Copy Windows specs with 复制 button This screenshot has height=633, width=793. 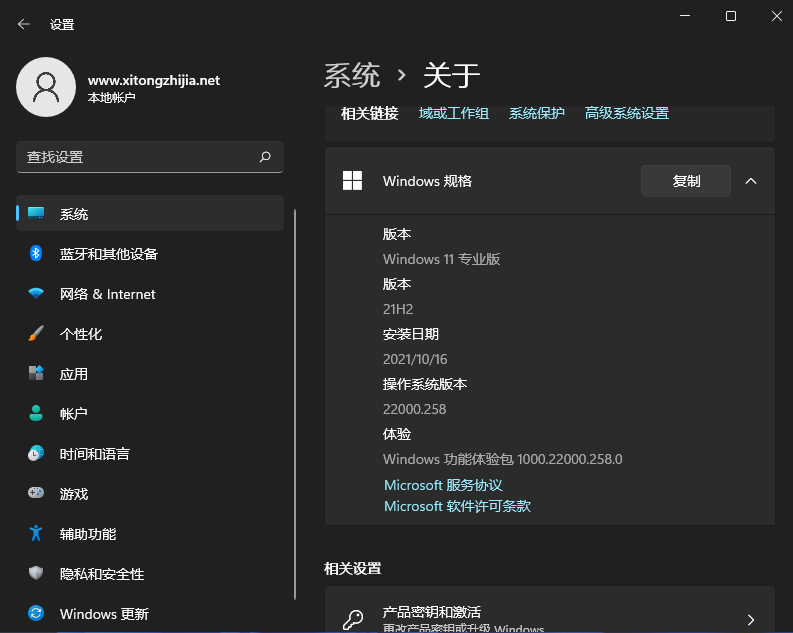(x=686, y=181)
